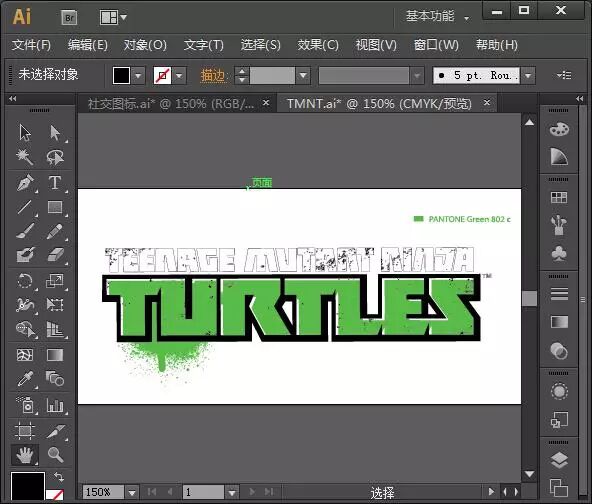Image resolution: width=592 pixels, height=504 pixels.
Task: Click the 描边 stroke link
Action: [213, 76]
